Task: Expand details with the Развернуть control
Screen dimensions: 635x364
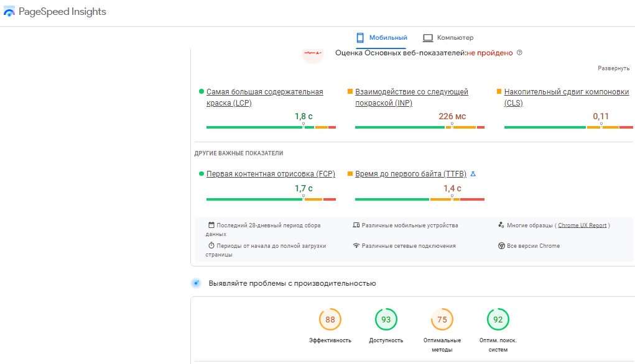Action: pos(613,68)
